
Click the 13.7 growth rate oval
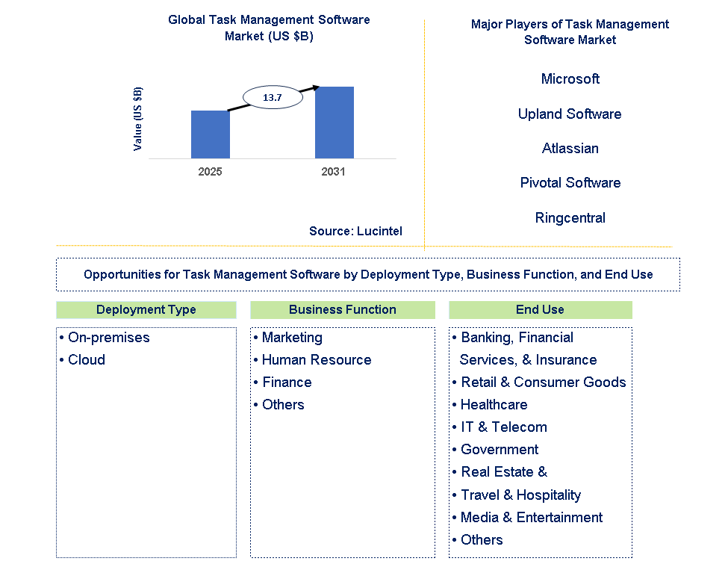pos(273,97)
